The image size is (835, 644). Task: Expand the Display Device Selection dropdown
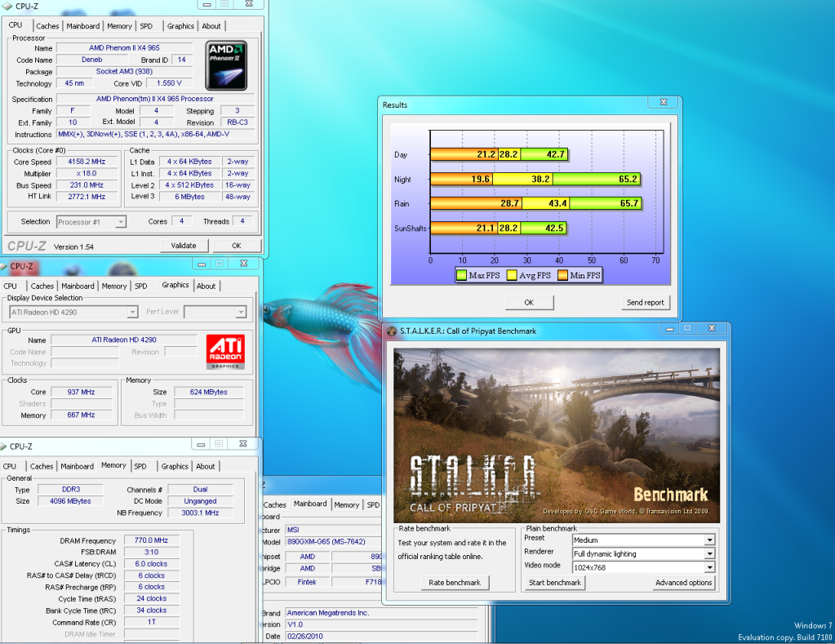pyautogui.click(x=132, y=312)
